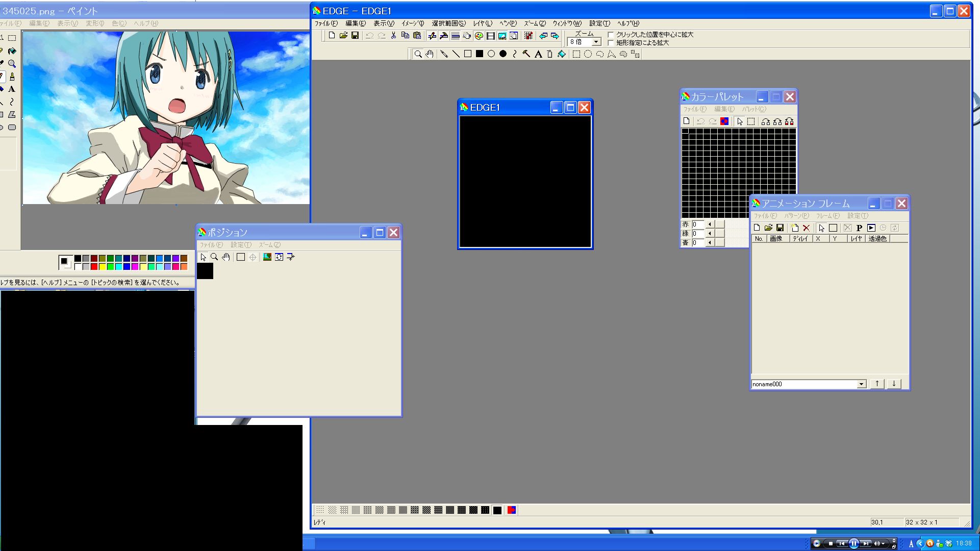The width and height of the screenshot is (980, 551).
Task: Click the down arrow button in Animation Frame
Action: (894, 384)
